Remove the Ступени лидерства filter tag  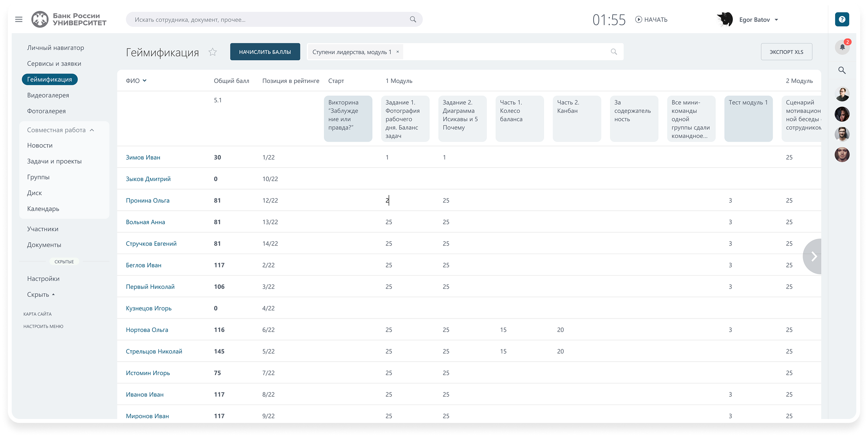tap(398, 52)
